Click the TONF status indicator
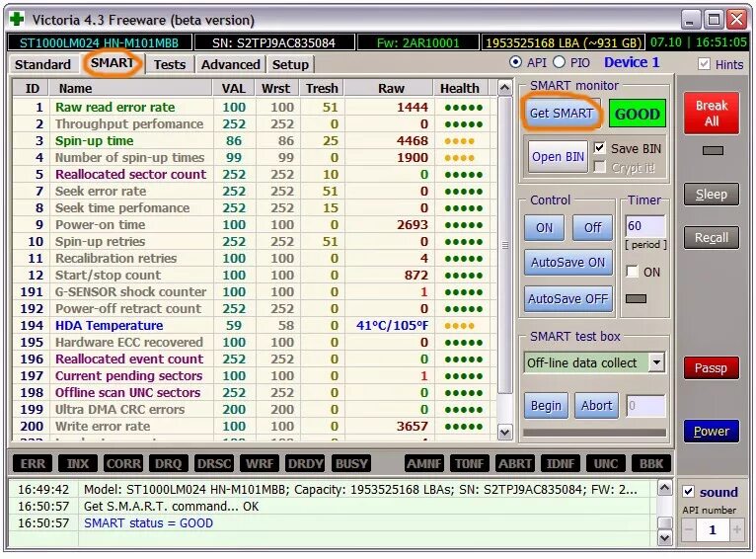 pyautogui.click(x=469, y=464)
